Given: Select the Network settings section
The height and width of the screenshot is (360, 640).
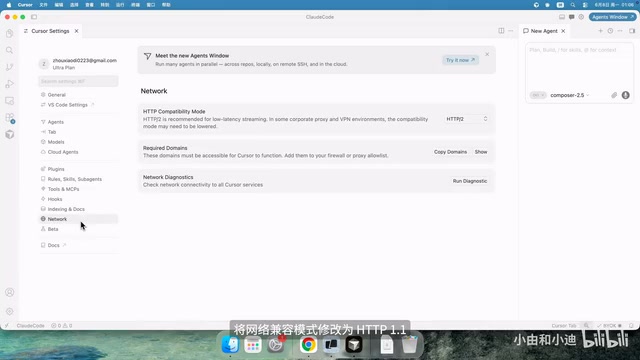Looking at the screenshot, I should 78,219.
